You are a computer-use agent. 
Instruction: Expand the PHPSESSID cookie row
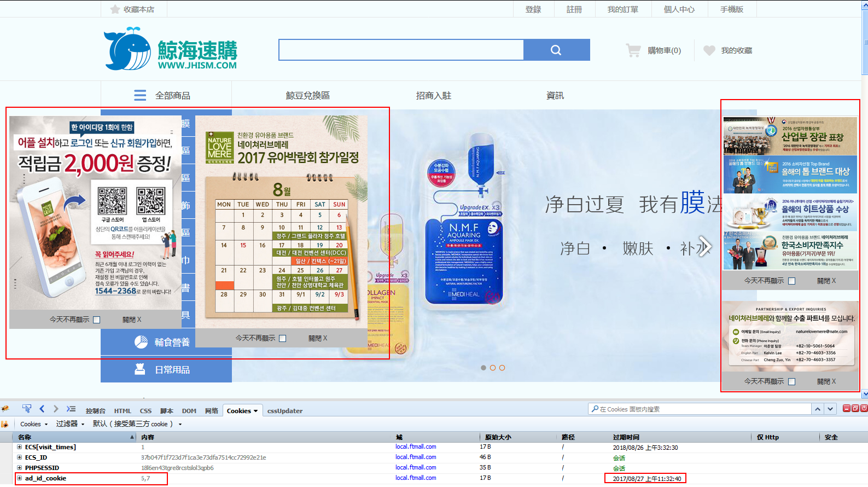(x=19, y=468)
